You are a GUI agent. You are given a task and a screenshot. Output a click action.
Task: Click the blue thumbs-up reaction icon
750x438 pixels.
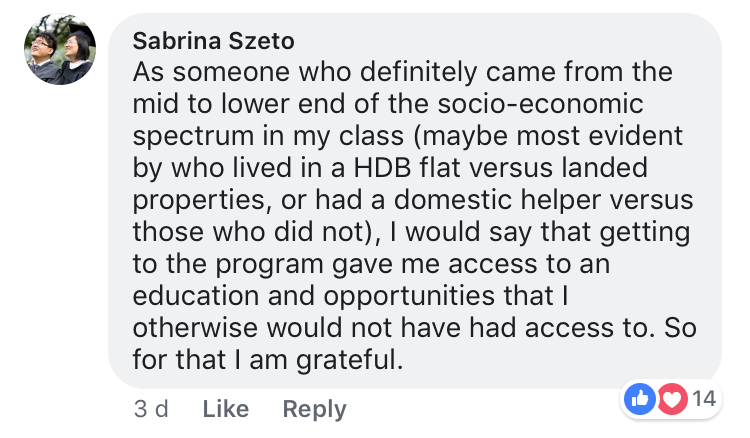640,398
